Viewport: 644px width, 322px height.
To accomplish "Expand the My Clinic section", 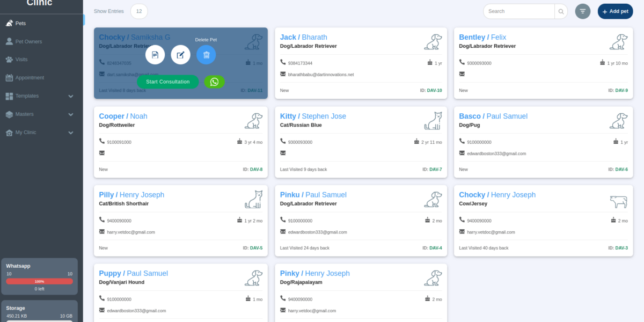I will [70, 132].
